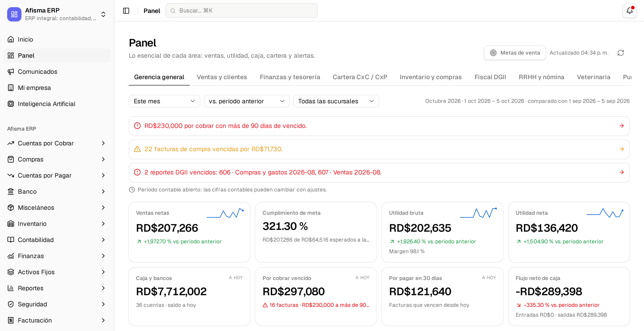The height and width of the screenshot is (331, 644).
Task: Expand the Inventario menu chevron
Action: pos(103,224)
